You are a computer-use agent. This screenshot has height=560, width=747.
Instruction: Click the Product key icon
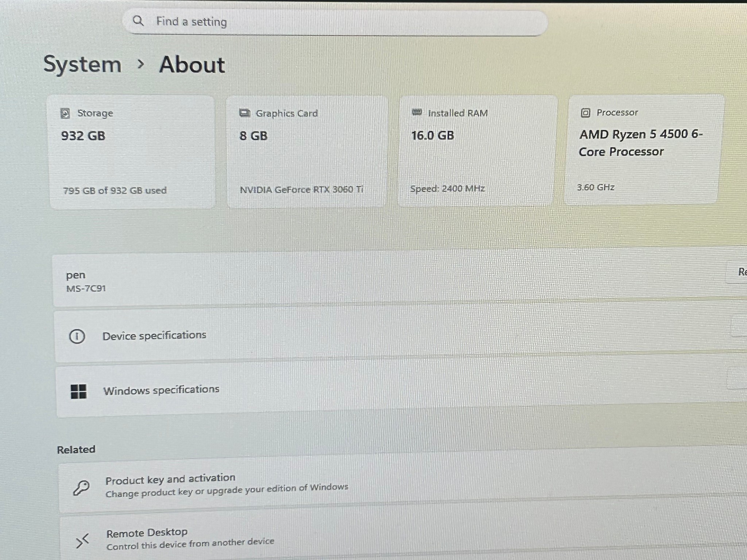coord(81,488)
